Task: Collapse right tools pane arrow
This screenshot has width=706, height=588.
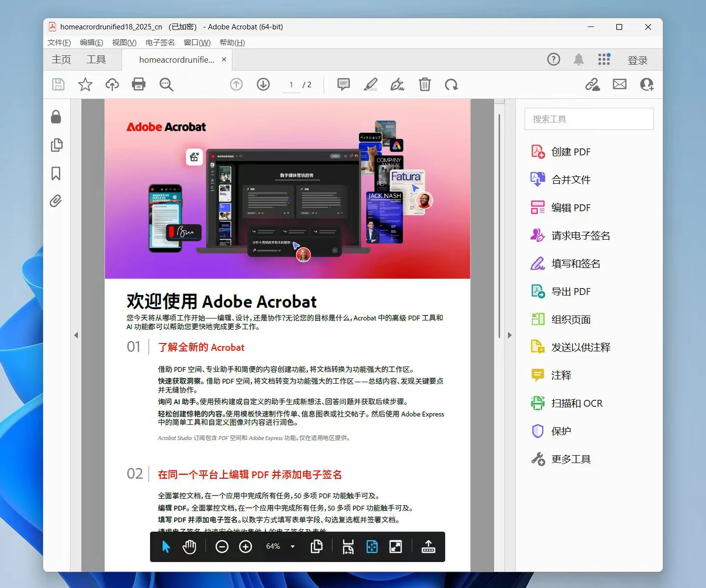Action: [x=510, y=335]
